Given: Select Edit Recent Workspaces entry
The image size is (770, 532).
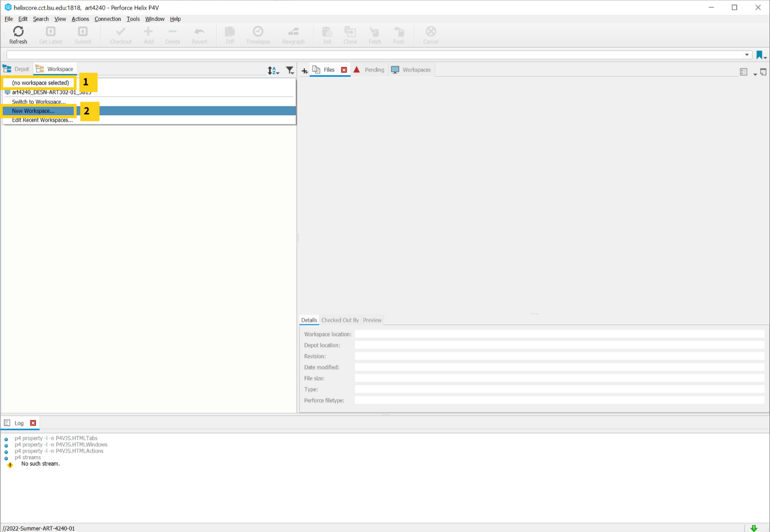Looking at the screenshot, I should (x=42, y=120).
